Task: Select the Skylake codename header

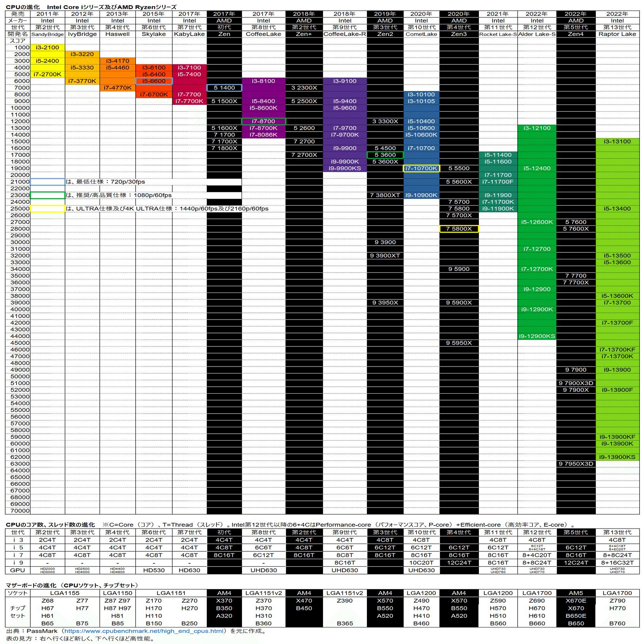Action: (x=154, y=34)
